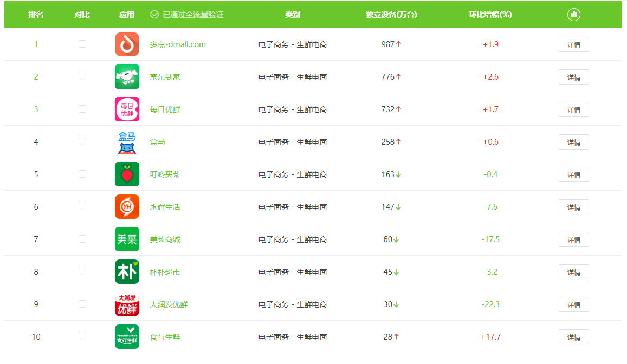Sort by 独立设备(万台) column header
The image size is (627, 364).
pyautogui.click(x=391, y=15)
